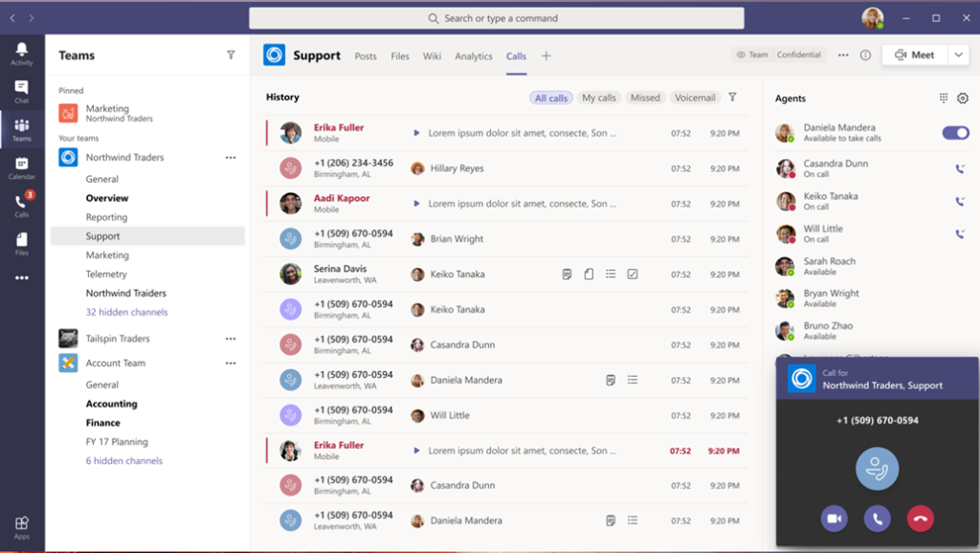This screenshot has width=980, height=553.
Task: Open channel info icon
Action: [x=865, y=55]
